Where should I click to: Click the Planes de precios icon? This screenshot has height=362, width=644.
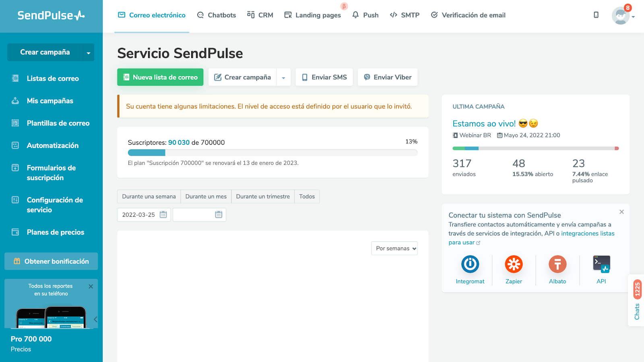coord(15,232)
